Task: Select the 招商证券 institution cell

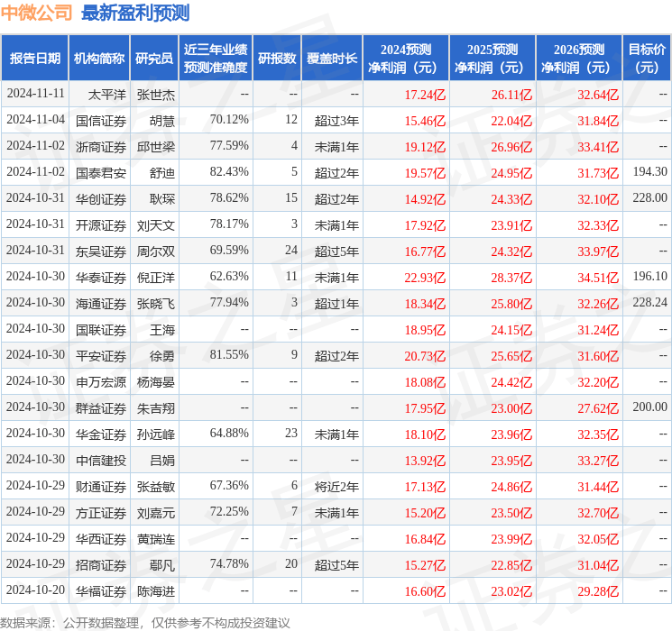Action: (101, 565)
